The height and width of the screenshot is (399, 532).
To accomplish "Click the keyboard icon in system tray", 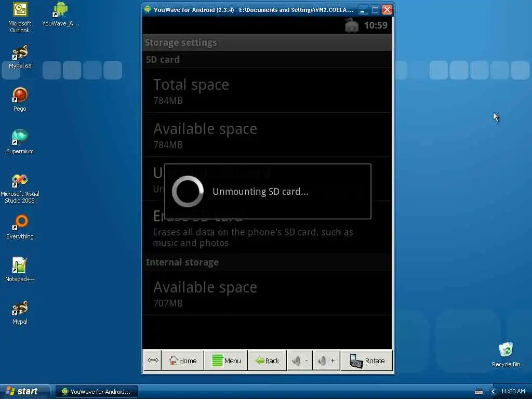I will coord(478,392).
